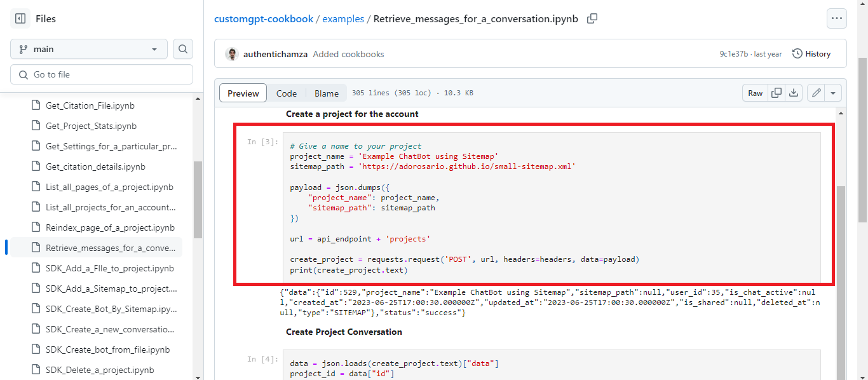The height and width of the screenshot is (380, 868).
Task: Switch to the Code tab
Action: click(286, 93)
